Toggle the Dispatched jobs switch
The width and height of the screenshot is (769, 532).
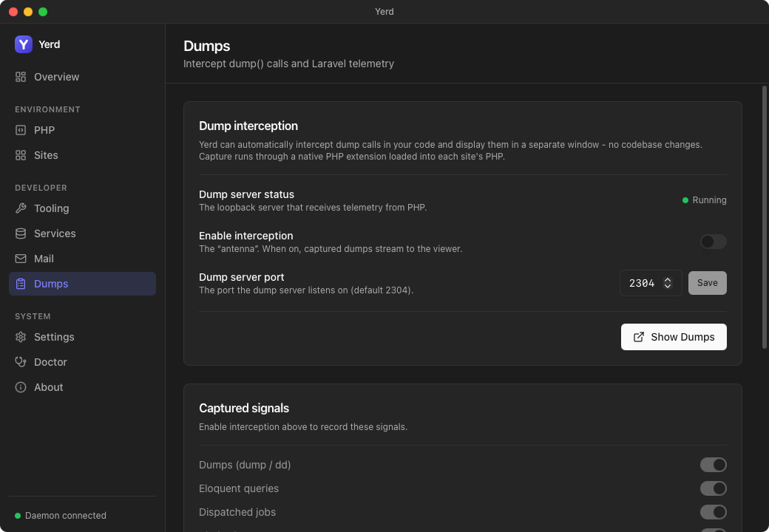point(713,512)
